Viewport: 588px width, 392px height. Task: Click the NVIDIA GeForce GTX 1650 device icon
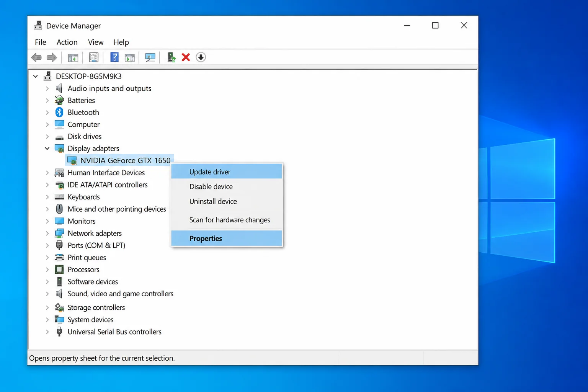(72, 161)
